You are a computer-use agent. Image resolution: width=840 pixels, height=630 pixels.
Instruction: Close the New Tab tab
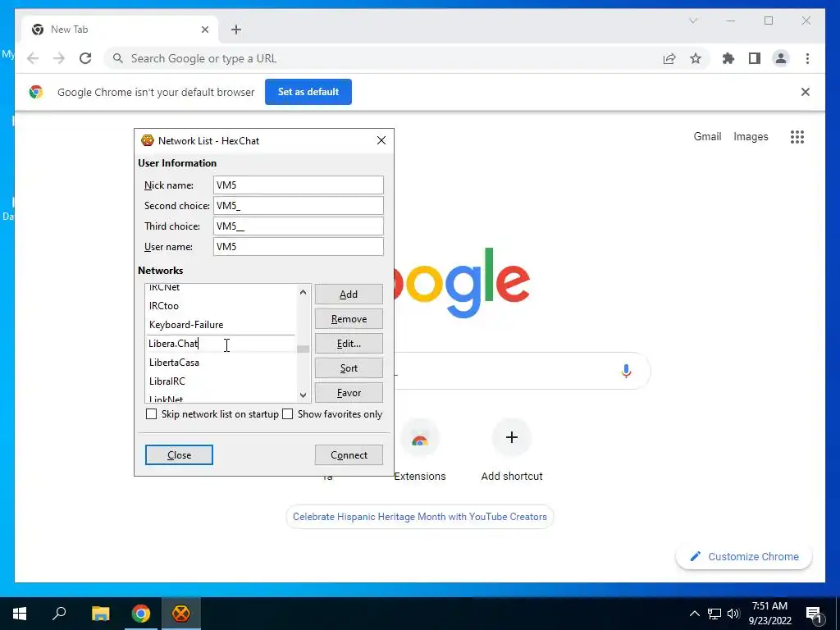point(204,30)
